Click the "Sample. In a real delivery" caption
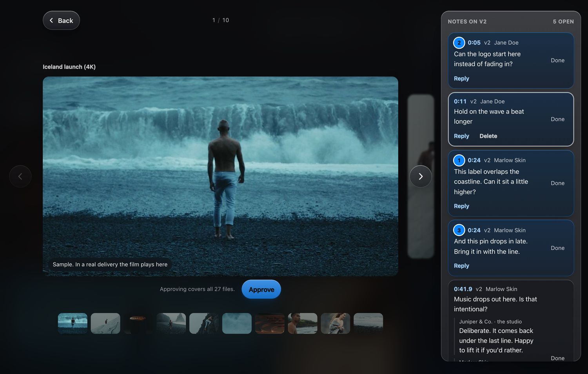This screenshot has width=588, height=374. [110, 264]
